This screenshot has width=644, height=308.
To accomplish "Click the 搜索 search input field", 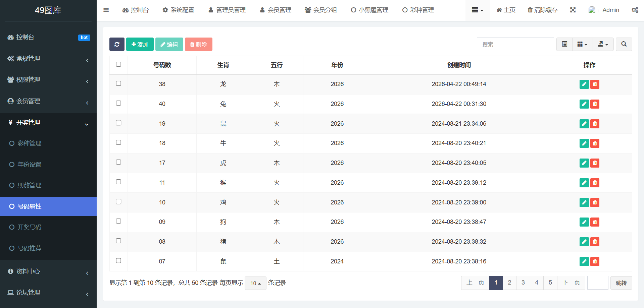I will tap(515, 44).
